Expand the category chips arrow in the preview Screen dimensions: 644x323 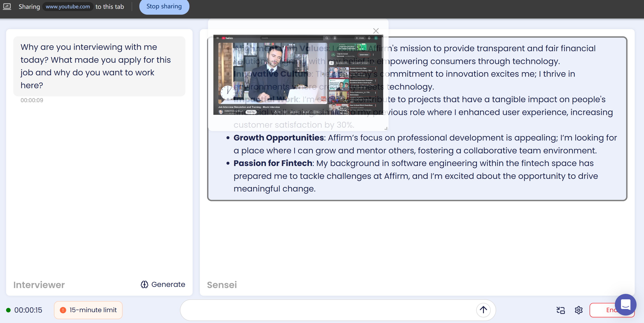[x=373, y=63]
